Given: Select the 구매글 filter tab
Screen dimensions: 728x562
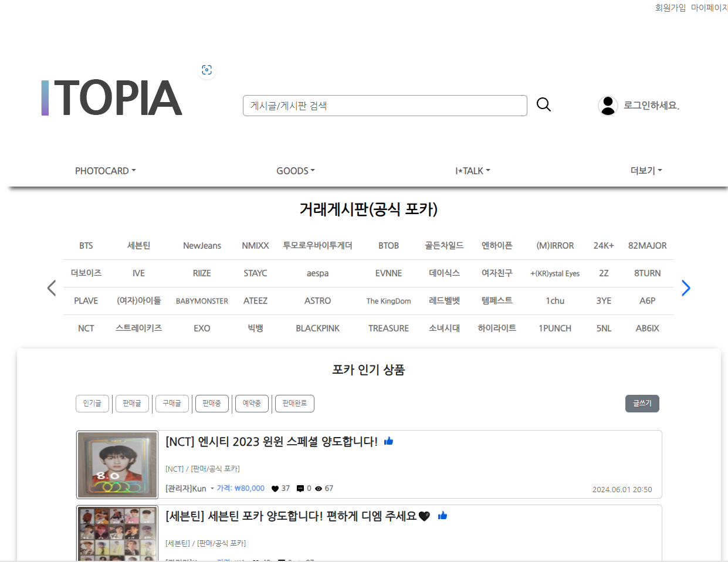Looking at the screenshot, I should click(x=172, y=404).
